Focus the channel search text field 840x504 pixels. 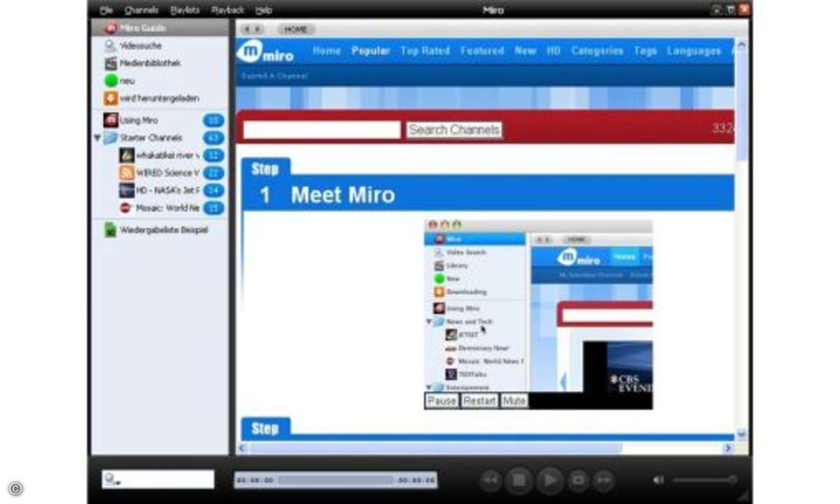322,130
